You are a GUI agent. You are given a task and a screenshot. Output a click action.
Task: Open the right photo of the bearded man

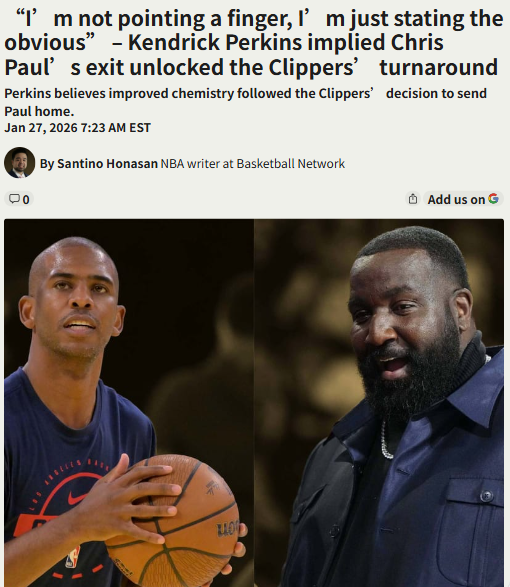click(379, 403)
